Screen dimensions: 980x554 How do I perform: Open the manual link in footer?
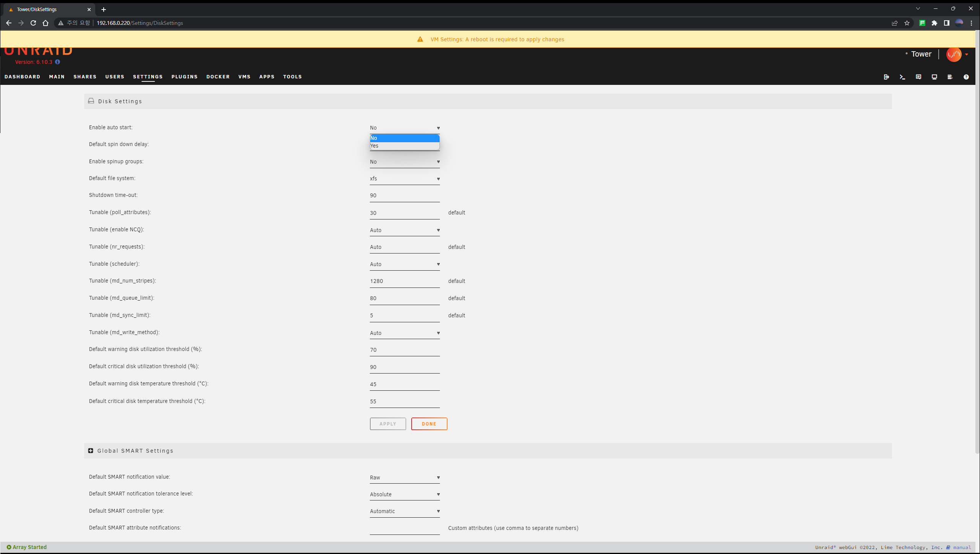pyautogui.click(x=962, y=548)
